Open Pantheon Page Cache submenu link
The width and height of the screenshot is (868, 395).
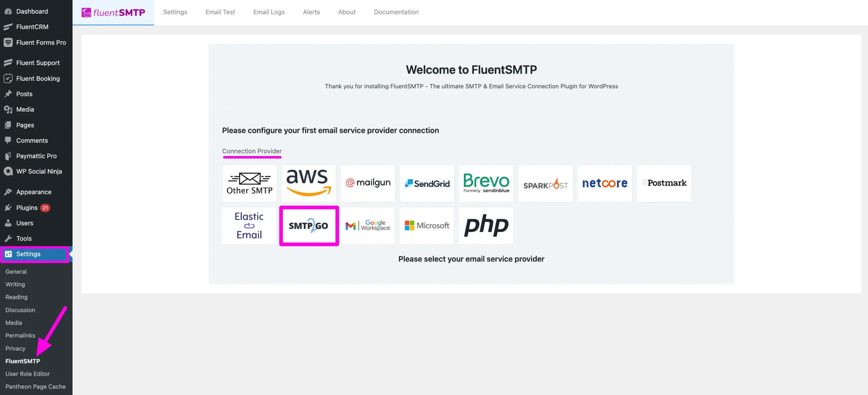[x=35, y=387]
